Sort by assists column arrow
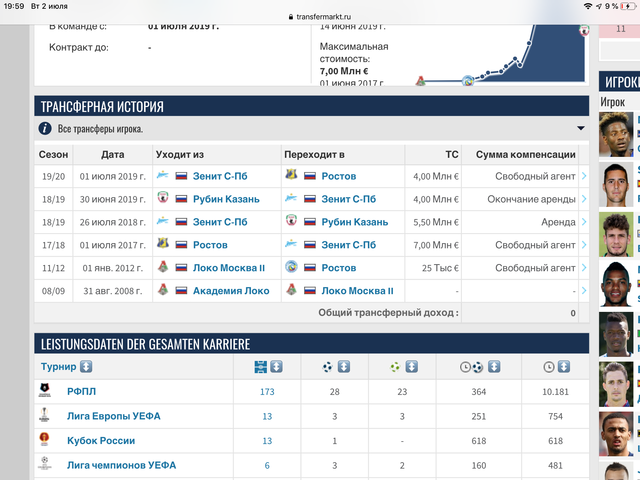Viewport: 640px width, 480px height. [x=411, y=367]
